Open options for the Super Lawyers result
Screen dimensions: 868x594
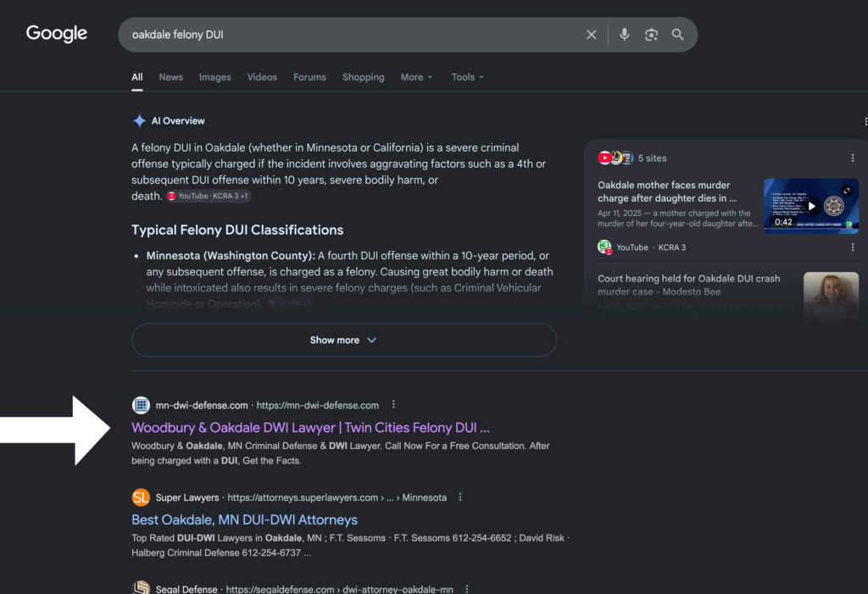460,497
